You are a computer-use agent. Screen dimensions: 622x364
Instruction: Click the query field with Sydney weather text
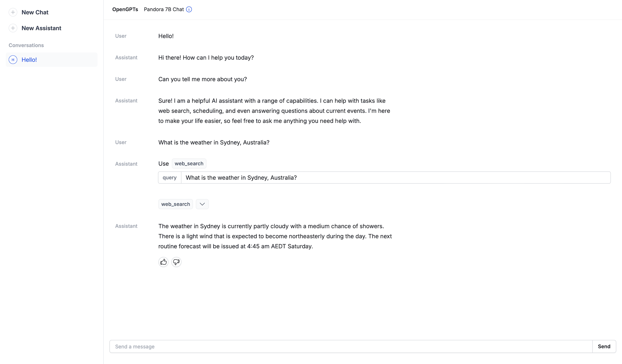(395, 178)
